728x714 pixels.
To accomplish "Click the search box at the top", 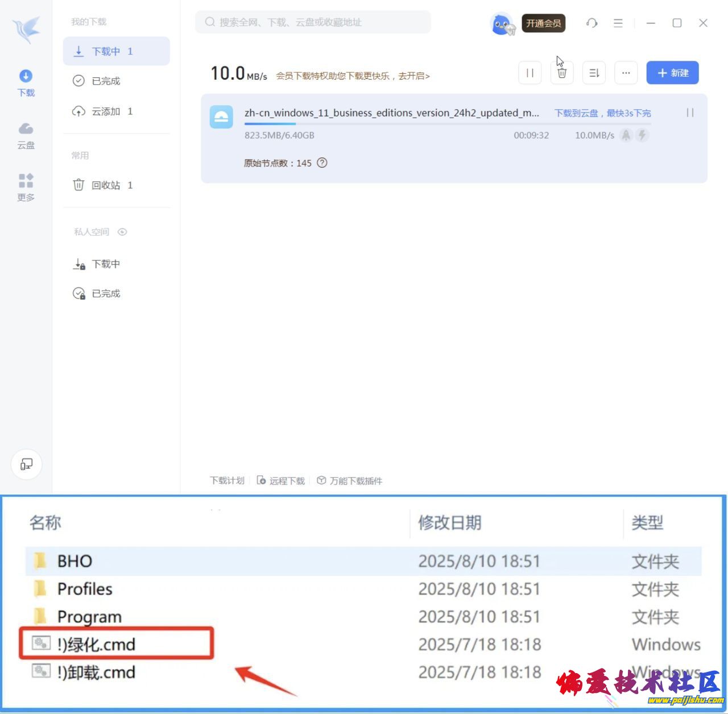I will [x=313, y=23].
